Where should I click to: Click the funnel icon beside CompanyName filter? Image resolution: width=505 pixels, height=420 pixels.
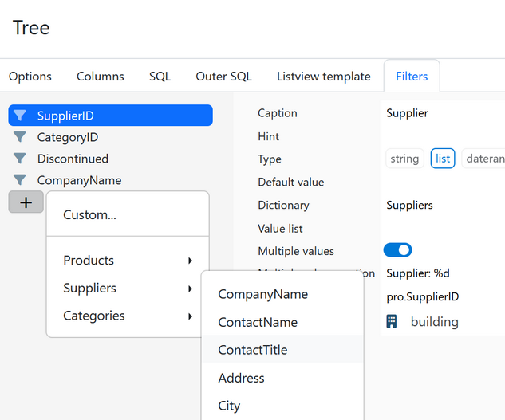tap(20, 180)
